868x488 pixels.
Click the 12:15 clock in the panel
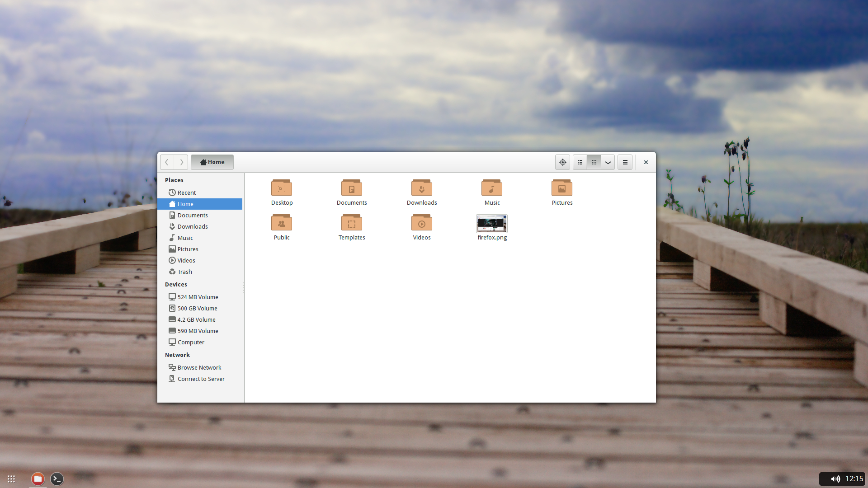point(854,479)
